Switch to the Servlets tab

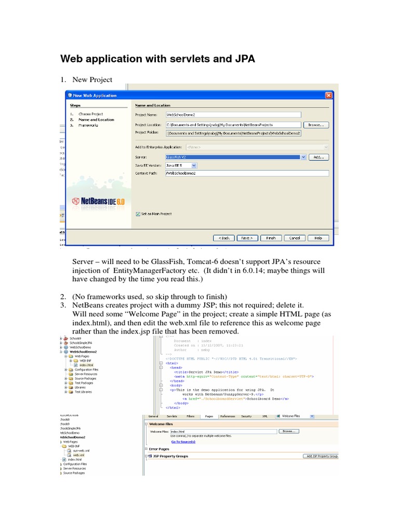tap(171, 416)
